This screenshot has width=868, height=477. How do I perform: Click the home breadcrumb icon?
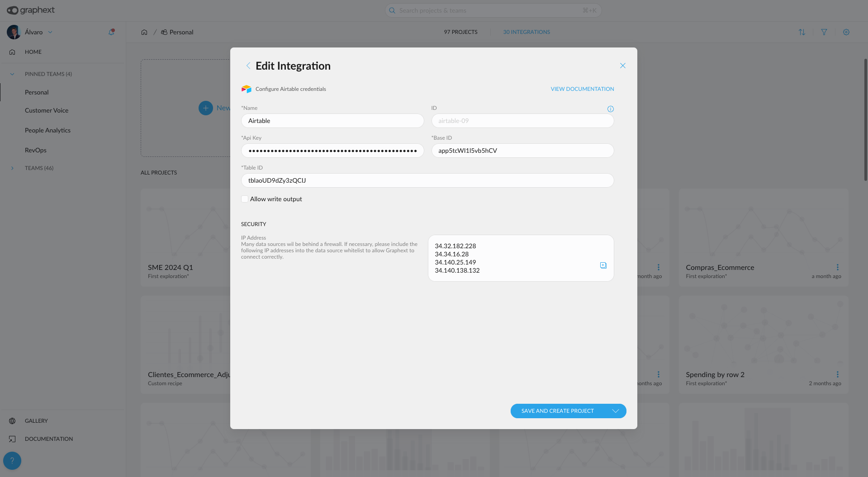click(x=144, y=32)
